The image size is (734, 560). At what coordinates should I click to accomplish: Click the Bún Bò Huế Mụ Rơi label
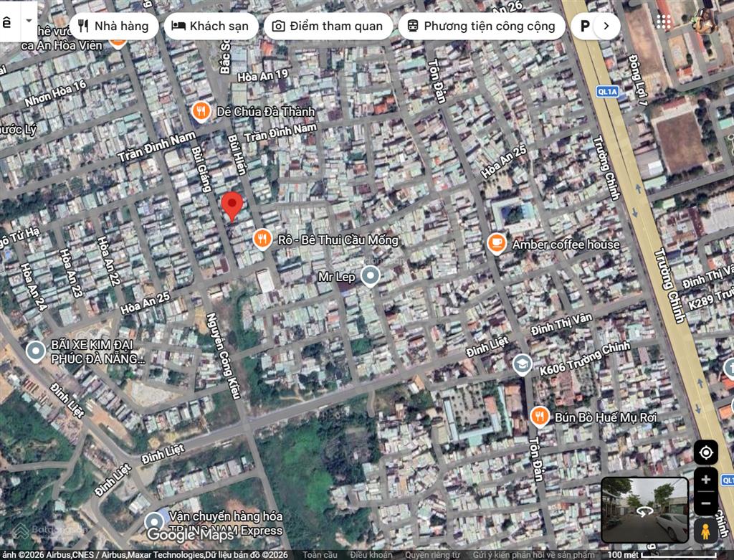(x=606, y=417)
